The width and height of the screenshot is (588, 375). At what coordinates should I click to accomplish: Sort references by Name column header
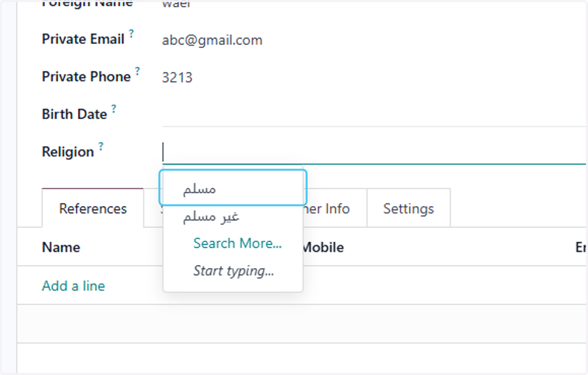(x=61, y=247)
